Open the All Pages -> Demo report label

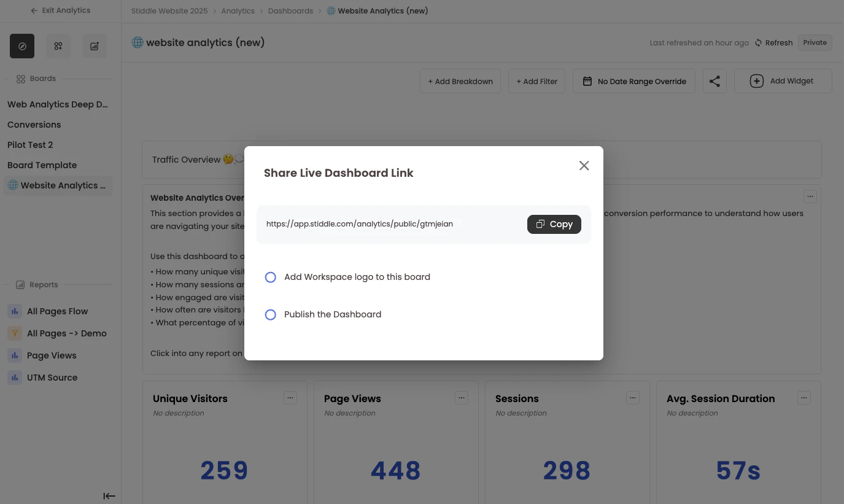tap(67, 333)
